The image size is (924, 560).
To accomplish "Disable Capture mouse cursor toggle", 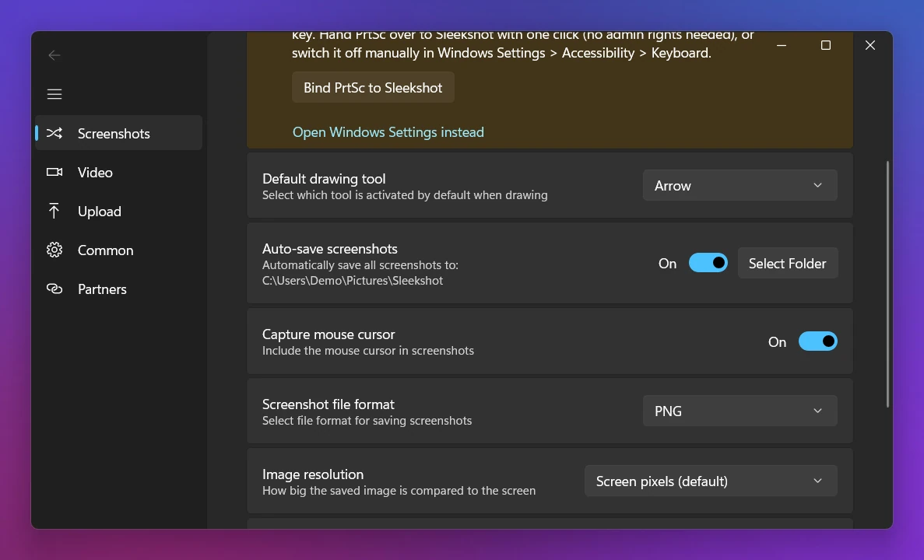I will tap(817, 341).
